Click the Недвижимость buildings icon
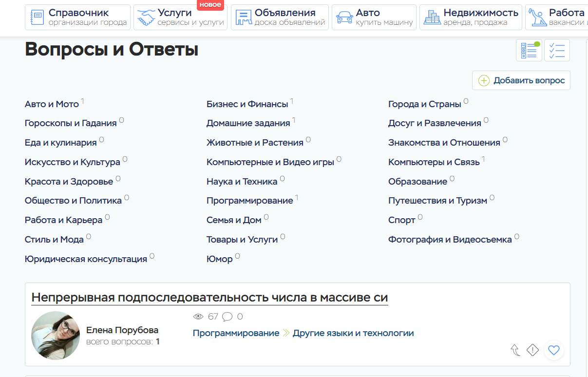This screenshot has height=377, width=588. pyautogui.click(x=432, y=18)
